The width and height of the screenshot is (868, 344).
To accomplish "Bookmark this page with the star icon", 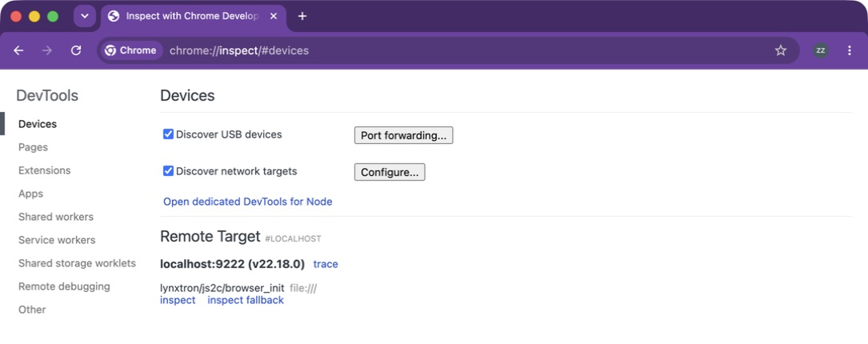I will (x=781, y=50).
